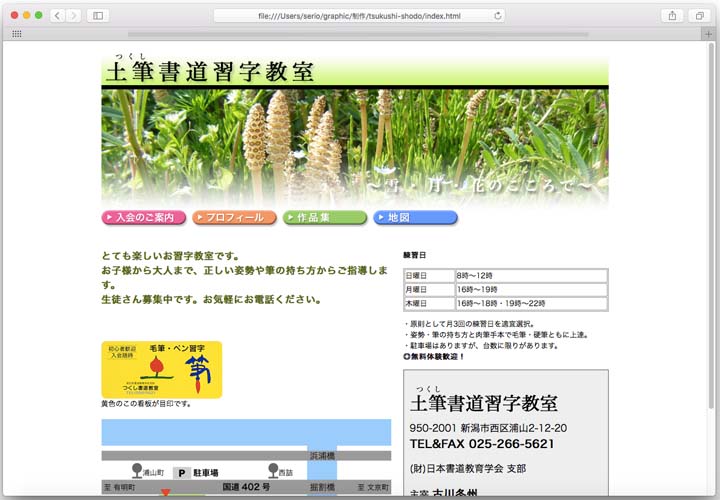Image resolution: width=720 pixels, height=500 pixels.
Task: Click the 浦山町 bus stop marker
Action: (137, 469)
